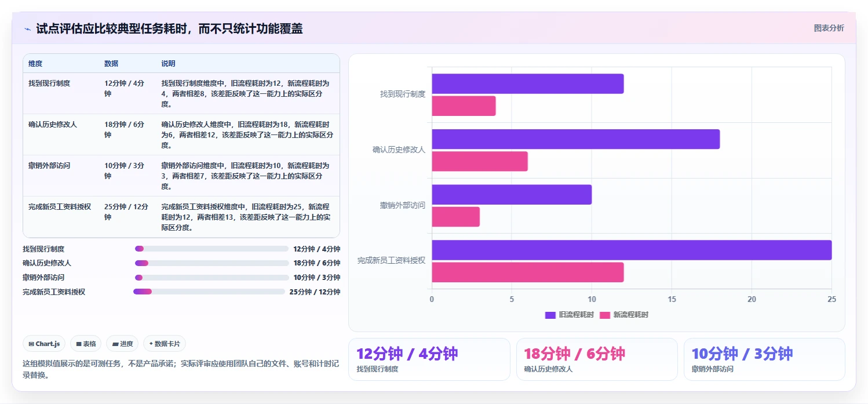Select the 数据卡片 chip

[x=165, y=344]
